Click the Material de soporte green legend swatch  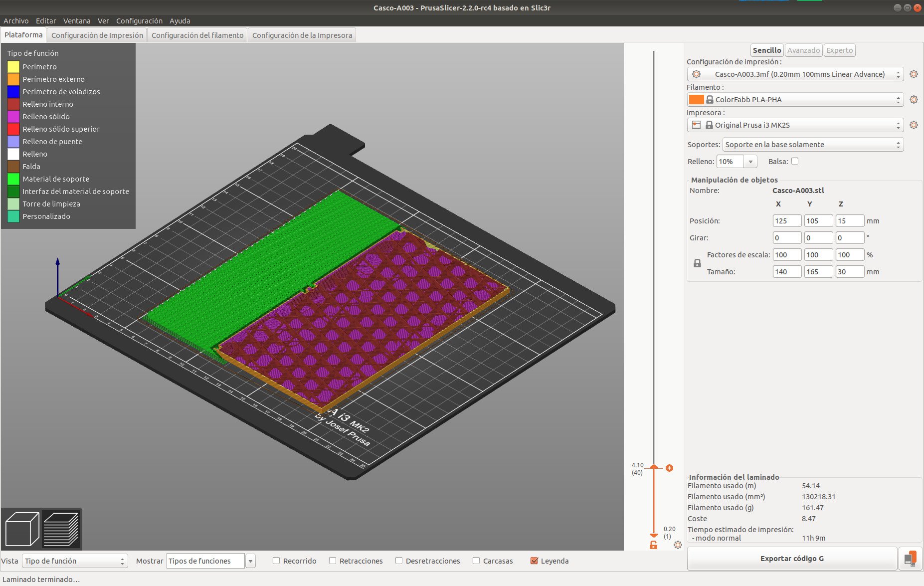[13, 179]
